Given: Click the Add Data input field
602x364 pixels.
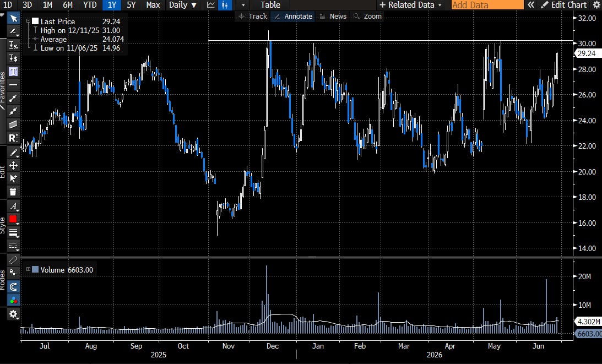Looking at the screenshot, I should click(487, 5).
